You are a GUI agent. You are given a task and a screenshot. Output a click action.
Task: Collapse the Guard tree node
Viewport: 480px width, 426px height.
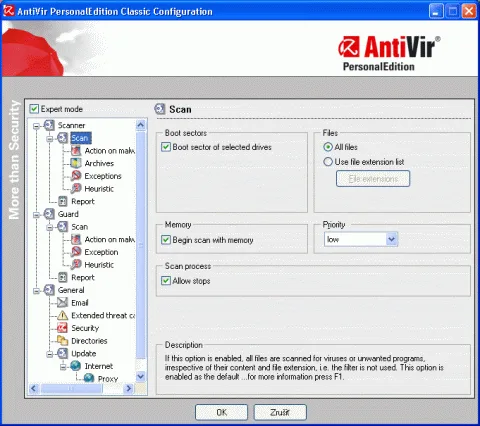[36, 215]
